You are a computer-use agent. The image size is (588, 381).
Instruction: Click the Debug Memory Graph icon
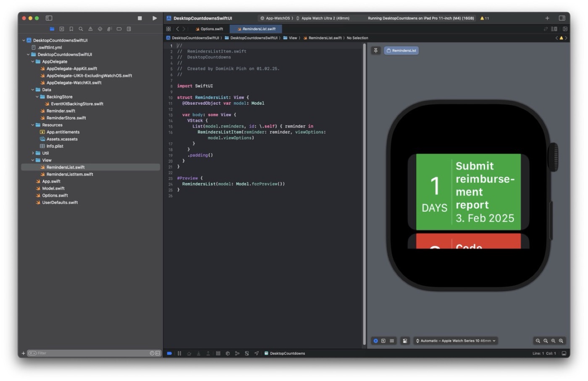237,353
